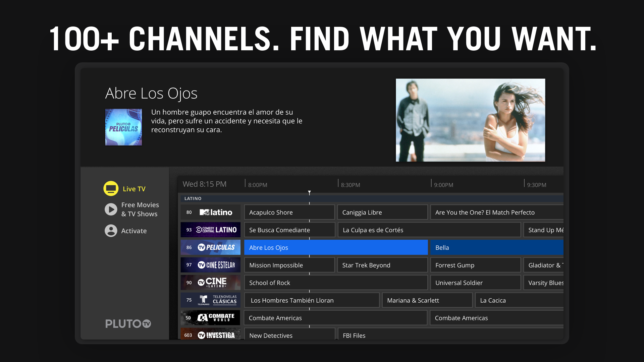Click the Spanish movie description text
Viewport: 644px width, 362px height.
click(x=227, y=121)
